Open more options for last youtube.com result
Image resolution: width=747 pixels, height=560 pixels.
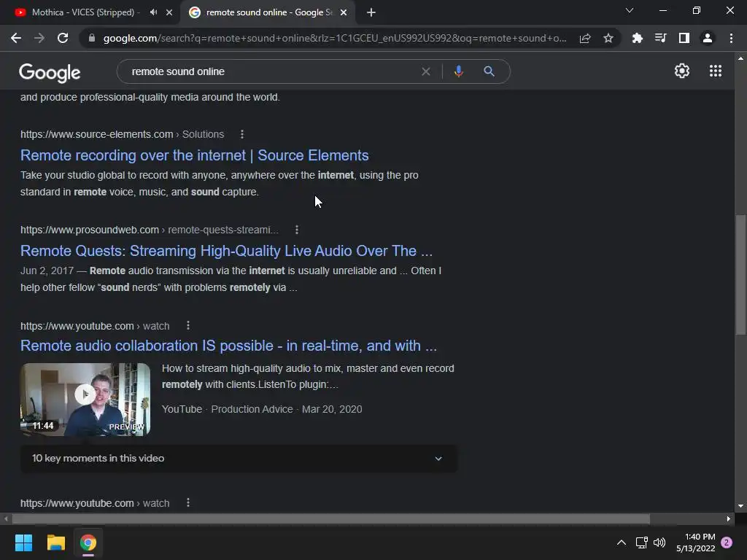188,503
